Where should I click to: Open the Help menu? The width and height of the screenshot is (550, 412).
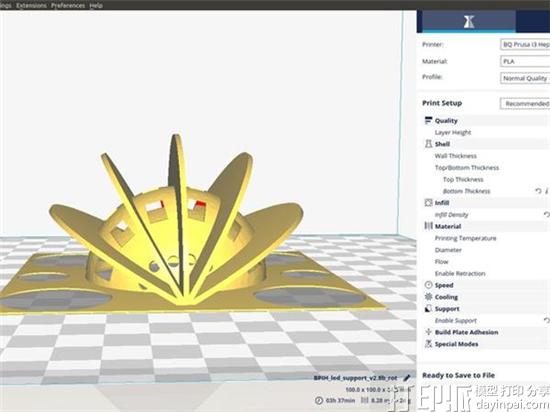[x=95, y=5]
